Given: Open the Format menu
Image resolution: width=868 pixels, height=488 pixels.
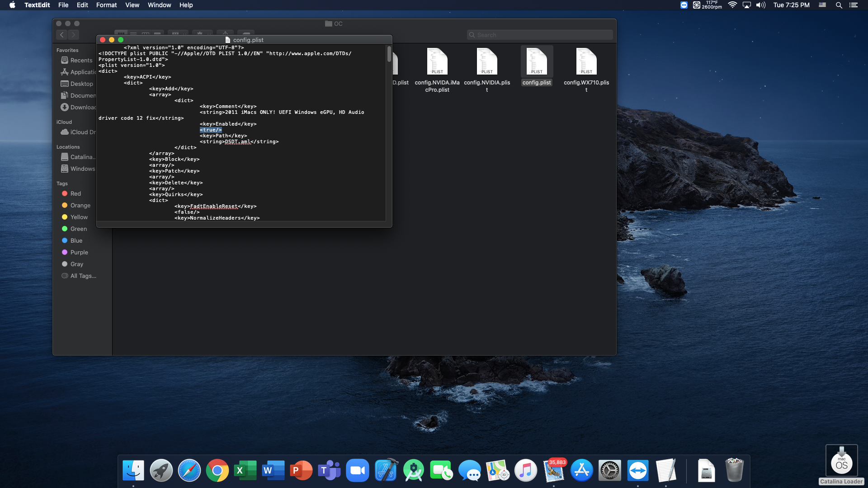Looking at the screenshot, I should pyautogui.click(x=106, y=5).
